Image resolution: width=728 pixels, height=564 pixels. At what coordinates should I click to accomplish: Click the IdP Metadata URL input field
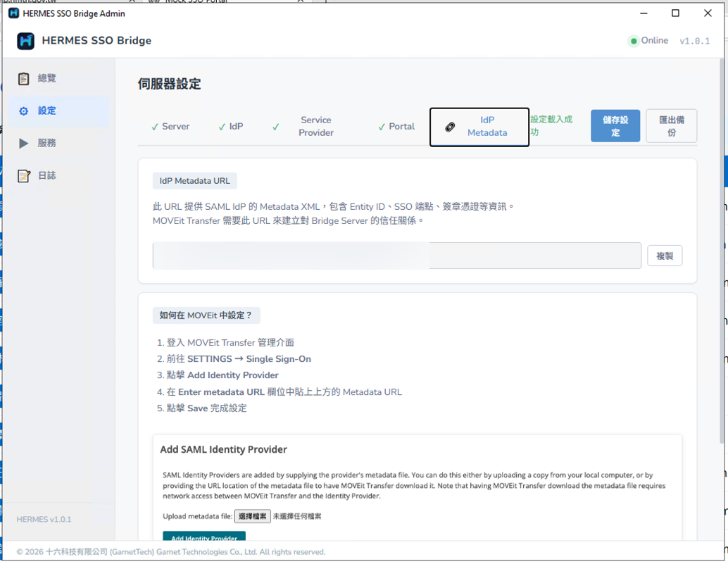point(397,256)
